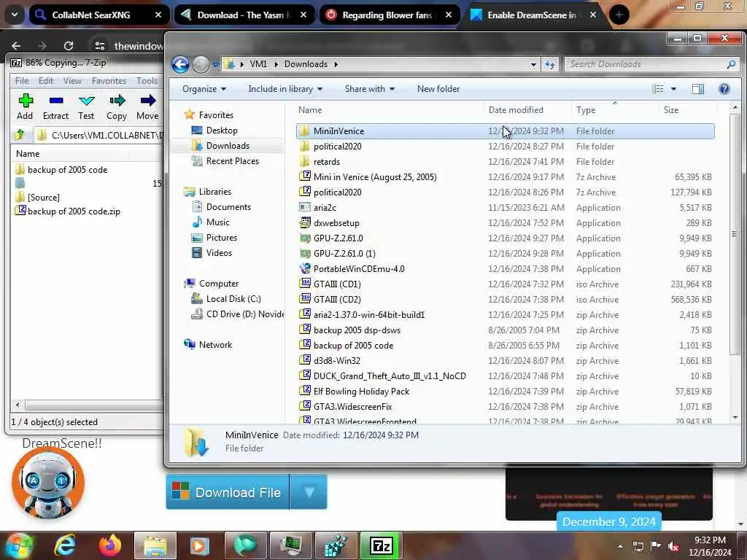This screenshot has width=747, height=560.
Task: Expand the address bar history dropdown
Action: (533, 64)
